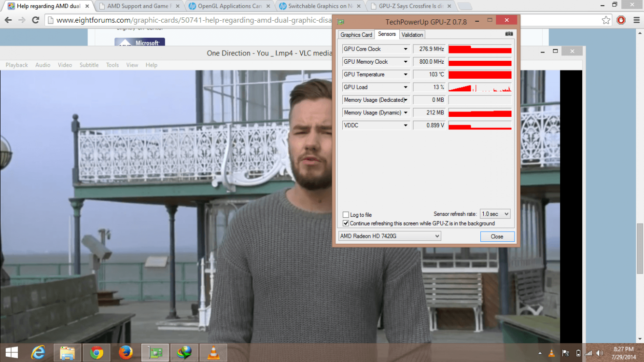Click the 276.9 MHz core clock value

[429, 49]
